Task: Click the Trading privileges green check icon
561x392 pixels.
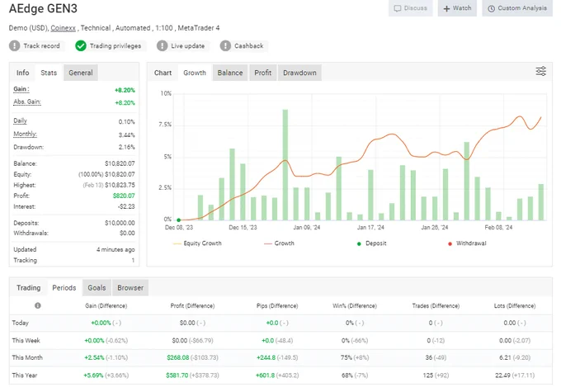Action: [x=81, y=46]
